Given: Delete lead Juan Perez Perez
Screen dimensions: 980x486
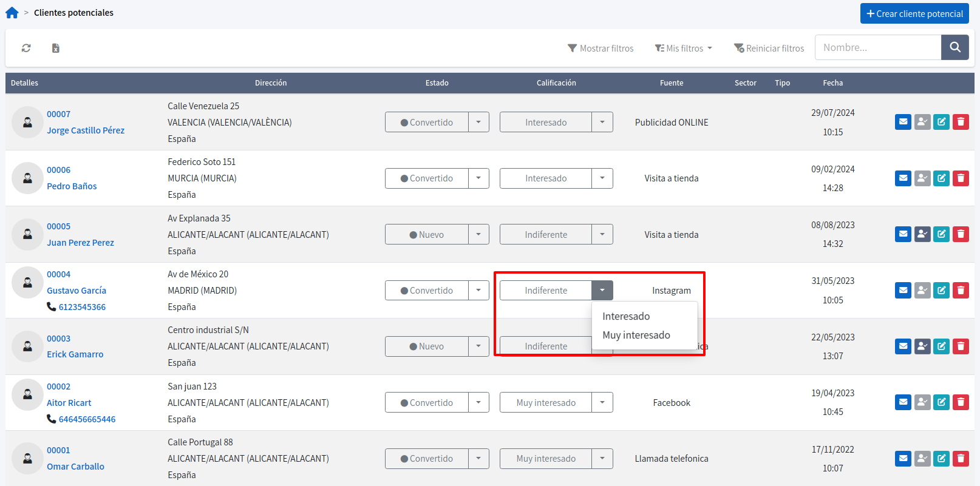Looking at the screenshot, I should 961,234.
